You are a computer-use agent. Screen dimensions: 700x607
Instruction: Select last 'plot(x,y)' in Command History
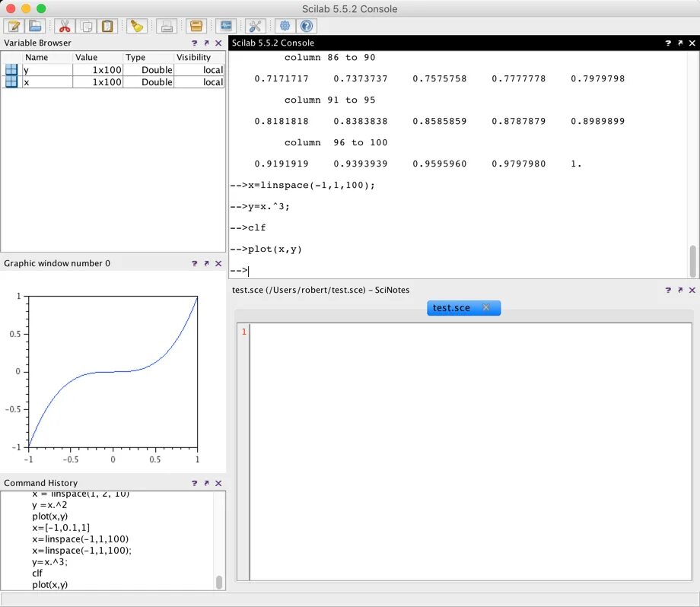(x=49, y=585)
